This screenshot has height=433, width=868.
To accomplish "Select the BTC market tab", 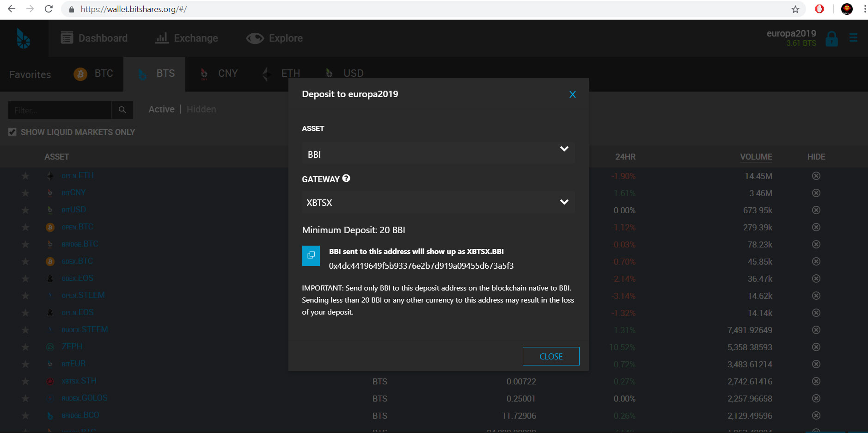I will tap(94, 74).
